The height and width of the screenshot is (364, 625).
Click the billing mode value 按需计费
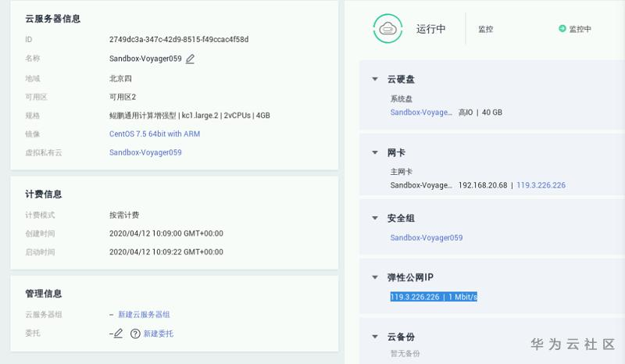(x=124, y=215)
